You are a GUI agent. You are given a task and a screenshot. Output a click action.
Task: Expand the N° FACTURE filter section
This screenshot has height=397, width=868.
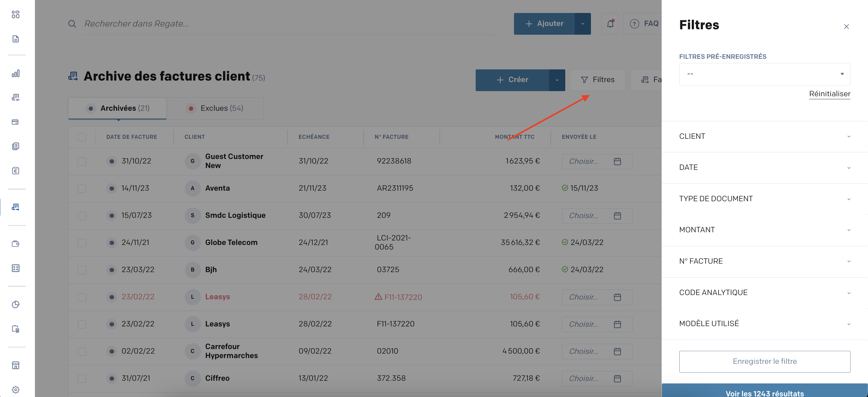(764, 261)
